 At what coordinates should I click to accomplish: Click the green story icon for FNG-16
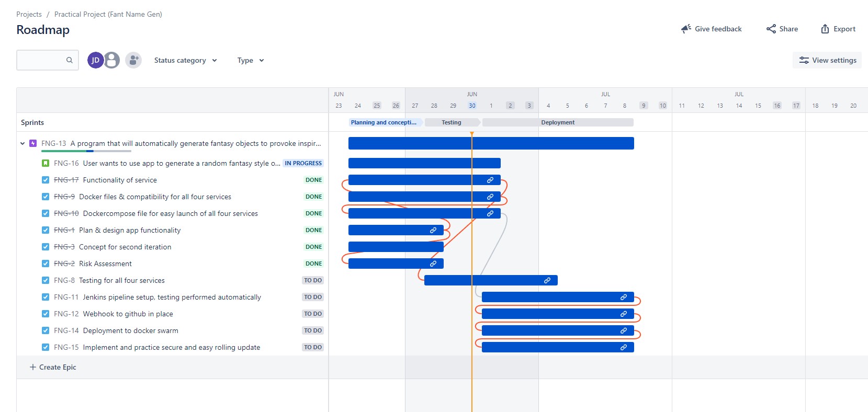(46, 163)
